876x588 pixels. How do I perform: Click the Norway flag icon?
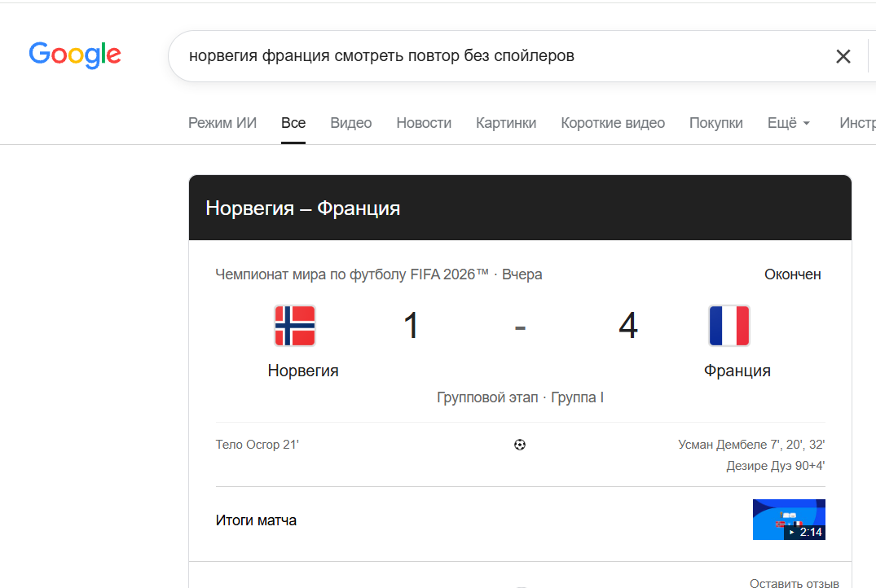(295, 326)
